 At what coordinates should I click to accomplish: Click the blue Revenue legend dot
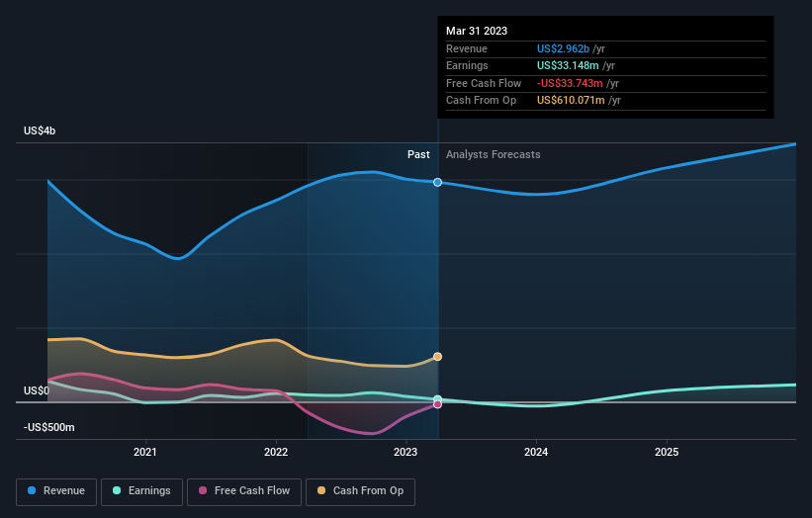point(32,490)
